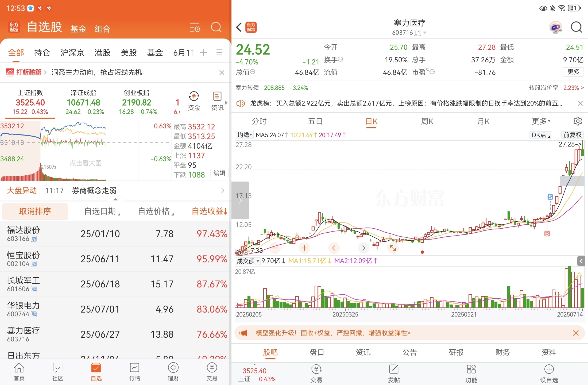Tap search icon in 塞力医疗 page
This screenshot has height=385, width=588.
pyautogui.click(x=576, y=27)
